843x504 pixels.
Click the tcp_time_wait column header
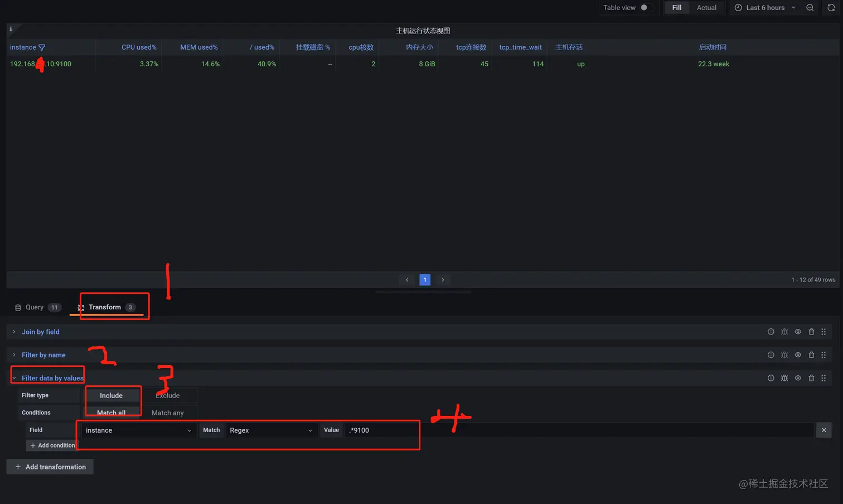click(x=520, y=47)
